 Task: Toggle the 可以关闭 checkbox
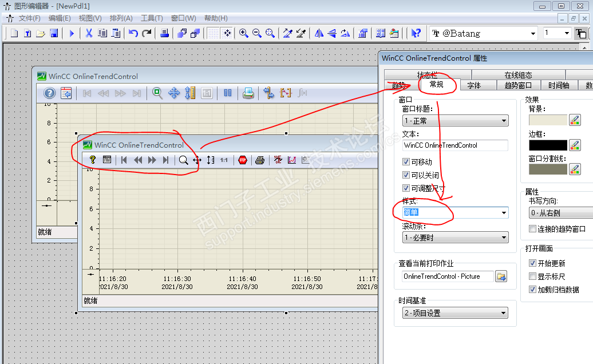pyautogui.click(x=406, y=175)
